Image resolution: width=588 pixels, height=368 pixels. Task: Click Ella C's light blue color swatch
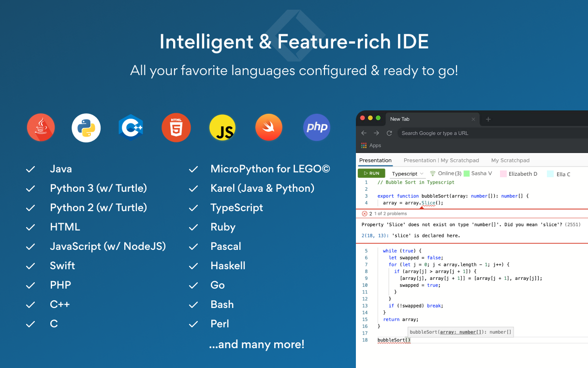pyautogui.click(x=550, y=174)
